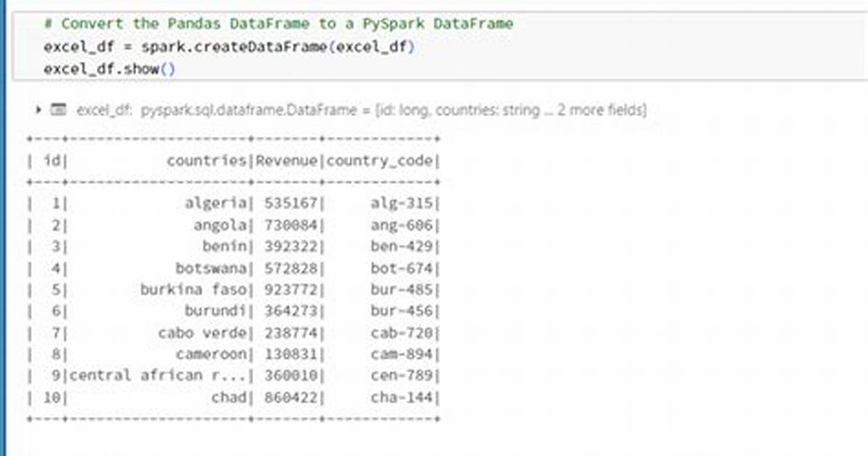Click the revenue value 923772
The width and height of the screenshot is (868, 456).
click(291, 289)
